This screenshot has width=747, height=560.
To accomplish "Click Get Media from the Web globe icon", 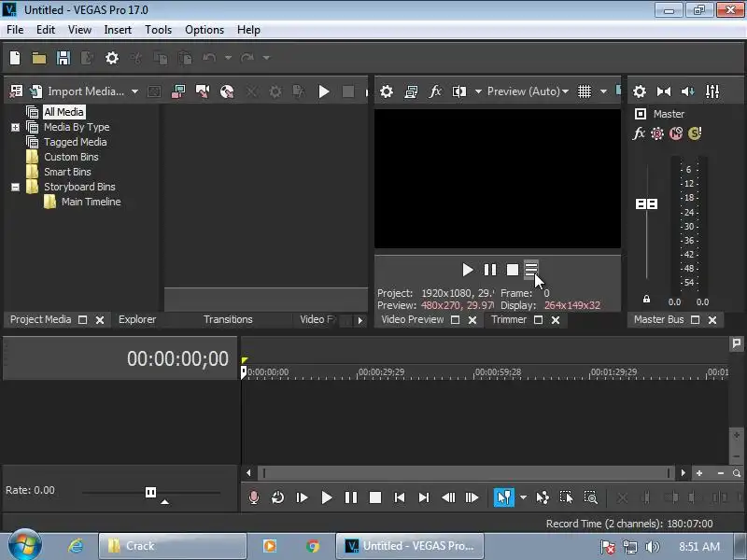I will tap(227, 91).
